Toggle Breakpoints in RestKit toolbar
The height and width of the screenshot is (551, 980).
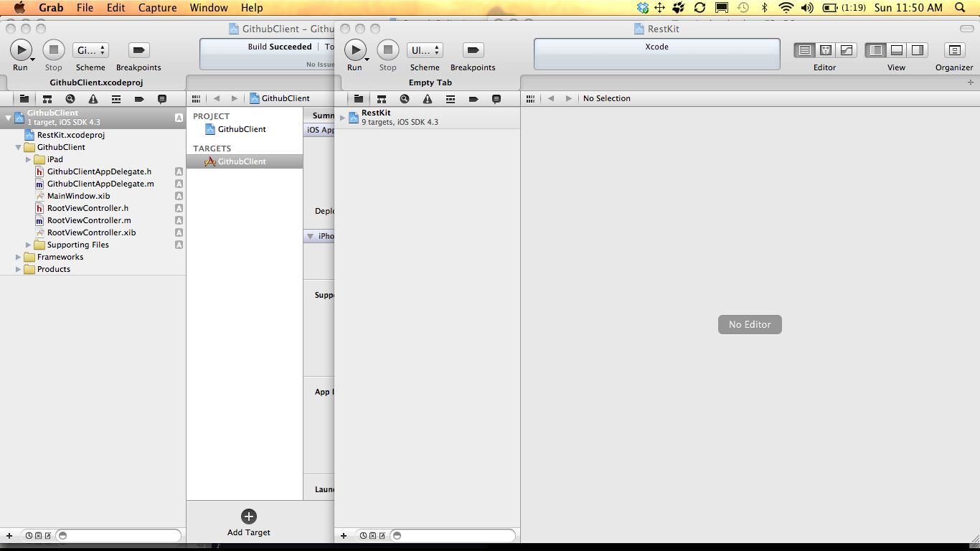473,50
